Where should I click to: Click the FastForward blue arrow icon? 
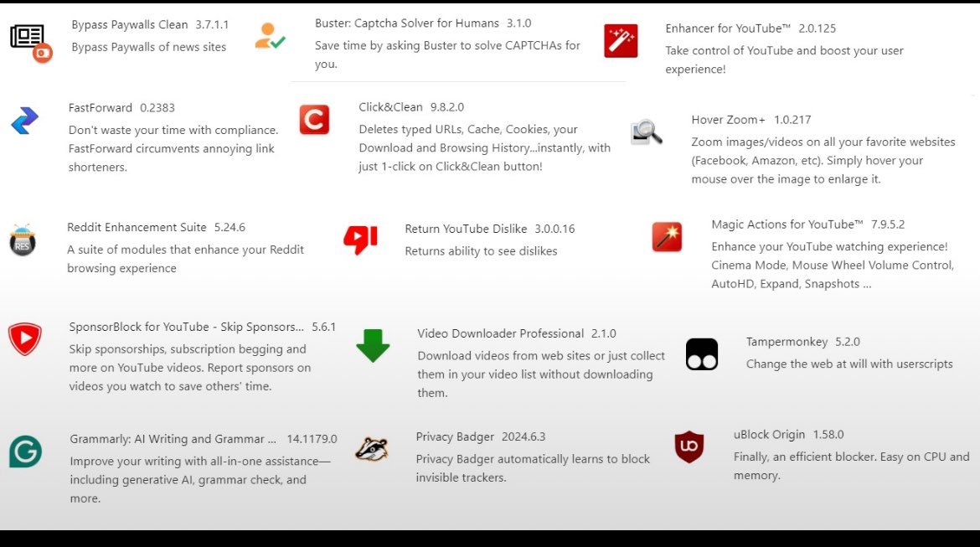25,121
